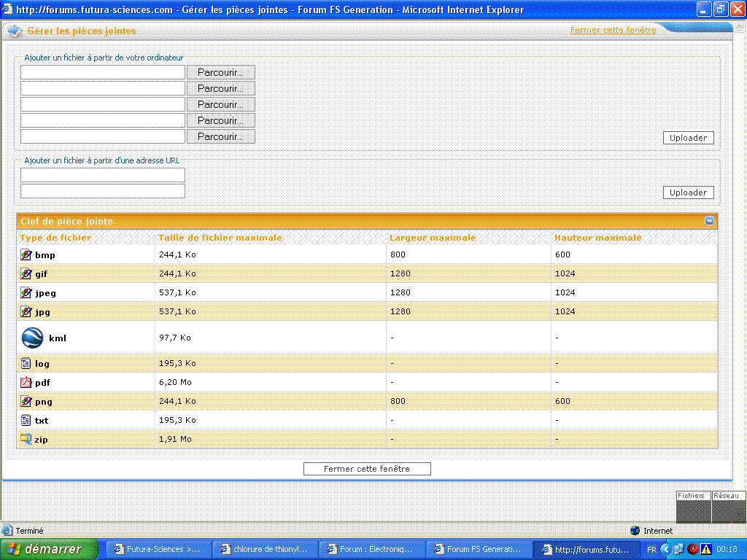Image resolution: width=747 pixels, height=560 pixels.
Task: Click the yellow warning tray icon
Action: tap(706, 550)
